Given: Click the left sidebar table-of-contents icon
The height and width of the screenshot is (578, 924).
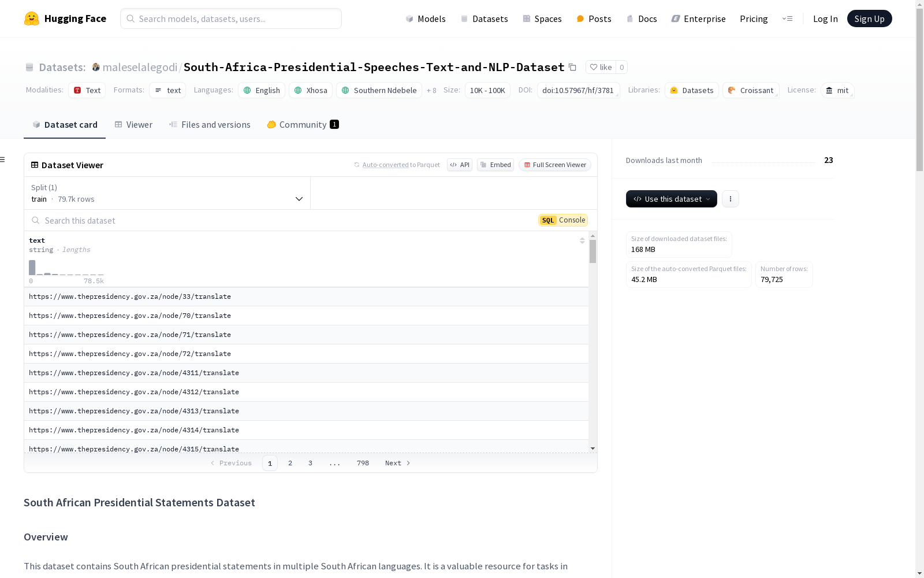Looking at the screenshot, I should pyautogui.click(x=3, y=160).
